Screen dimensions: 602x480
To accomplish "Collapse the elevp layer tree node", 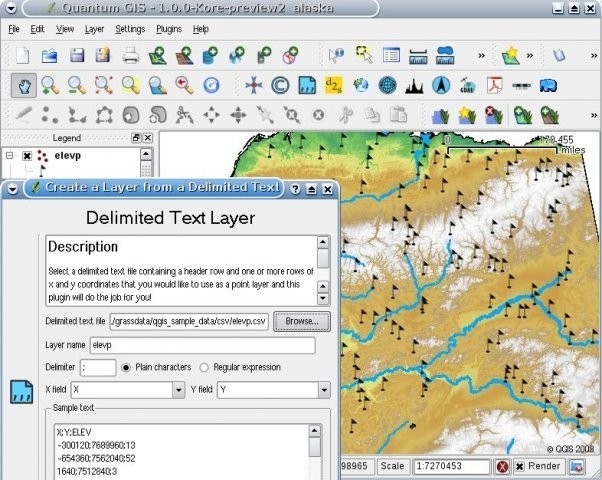I will click(x=10, y=156).
